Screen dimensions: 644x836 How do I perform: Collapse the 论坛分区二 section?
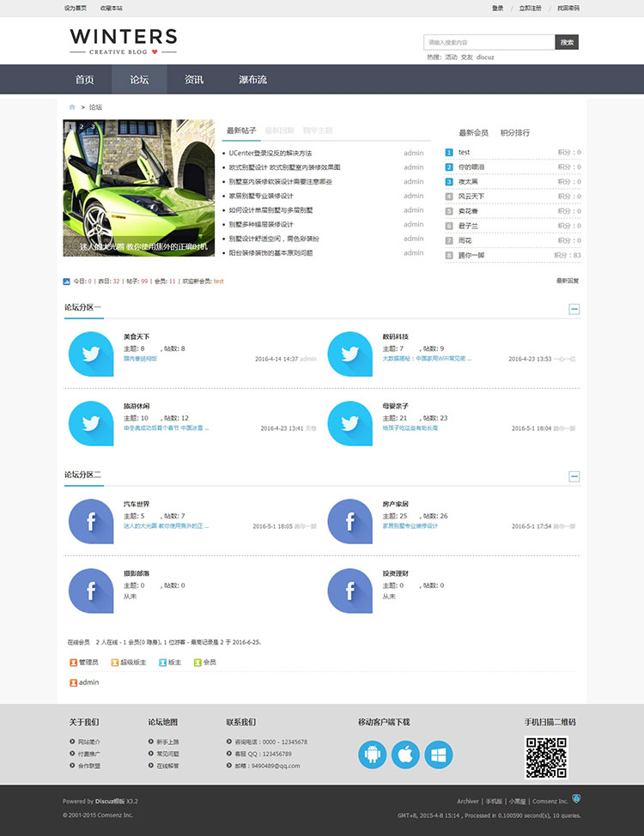pos(574,476)
